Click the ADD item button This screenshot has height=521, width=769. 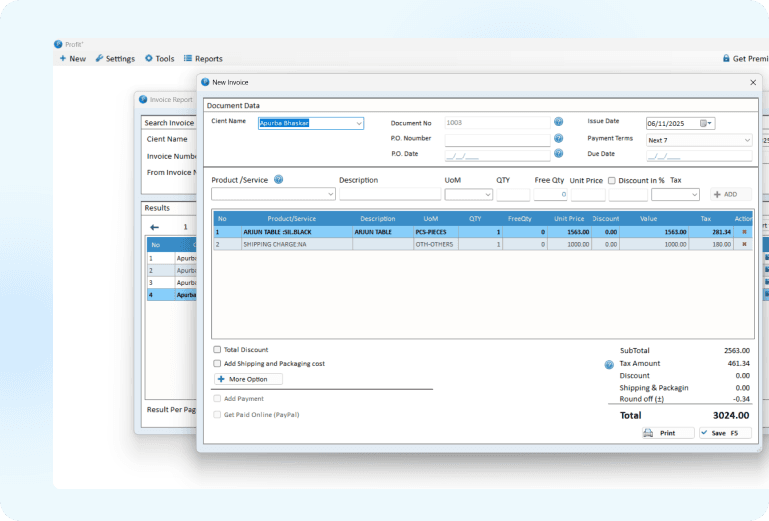coord(730,194)
